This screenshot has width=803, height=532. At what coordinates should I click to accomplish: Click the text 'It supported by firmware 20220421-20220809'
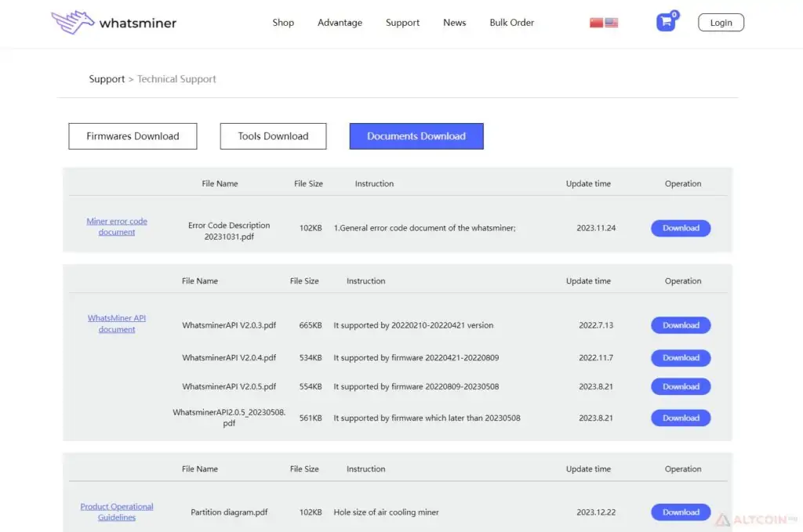click(x=416, y=357)
